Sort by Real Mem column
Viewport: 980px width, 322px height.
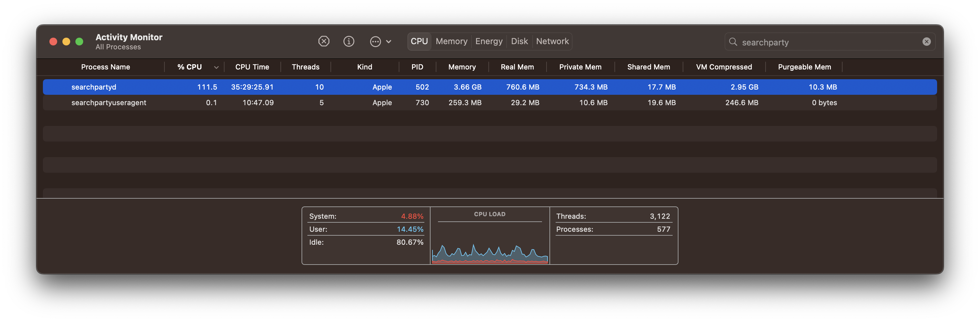click(x=517, y=67)
